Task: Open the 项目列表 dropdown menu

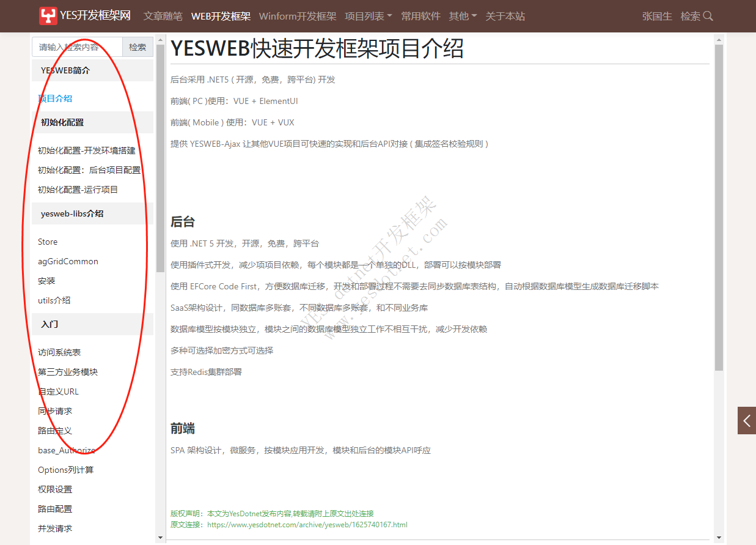Action: (x=369, y=17)
